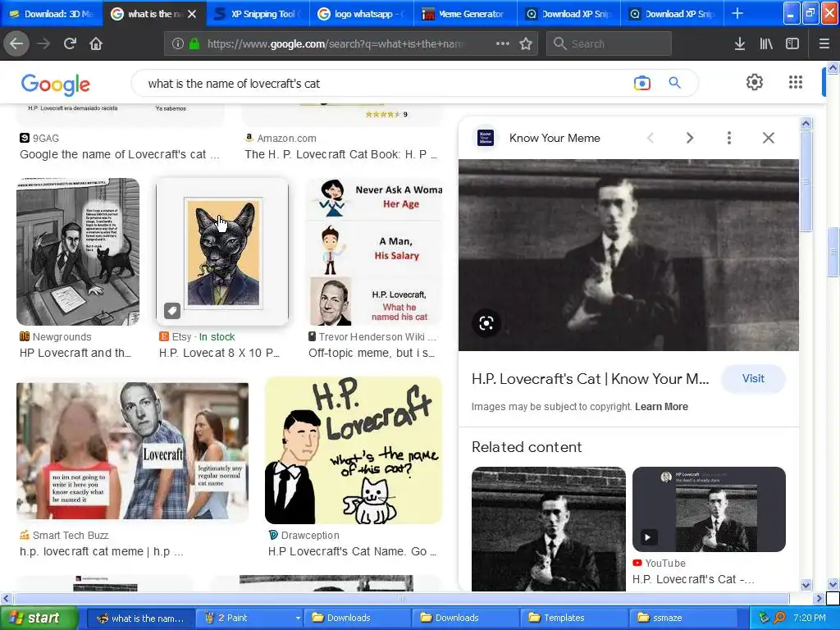Open the Downloads arrow icon
Viewport: 840px width, 630px height.
pos(740,44)
